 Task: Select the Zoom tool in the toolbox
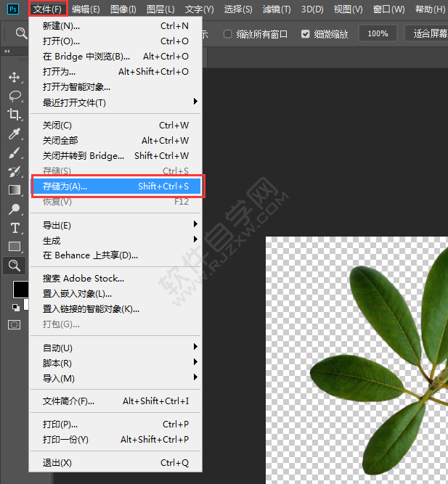click(15, 266)
